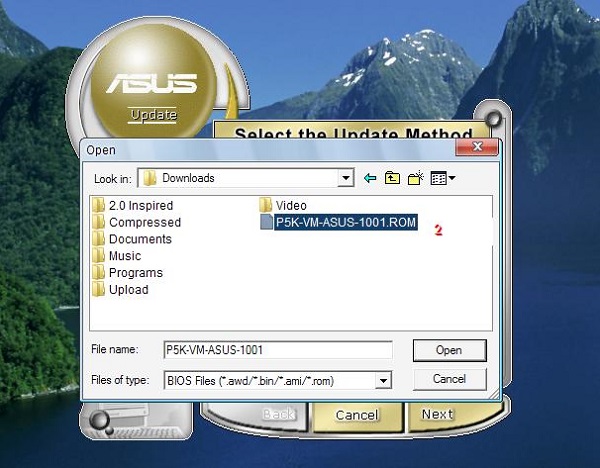
Task: Select the Compressed folder
Action: click(x=137, y=222)
